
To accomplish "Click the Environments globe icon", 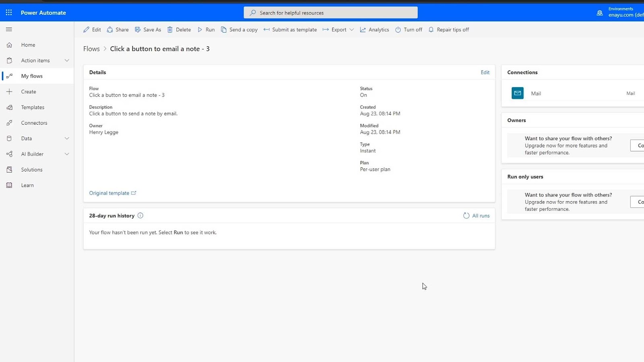I will (x=600, y=13).
